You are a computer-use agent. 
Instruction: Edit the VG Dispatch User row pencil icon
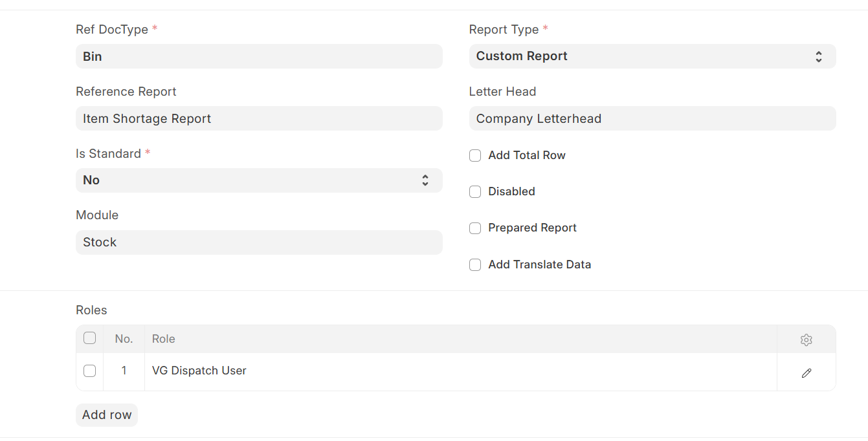(806, 373)
